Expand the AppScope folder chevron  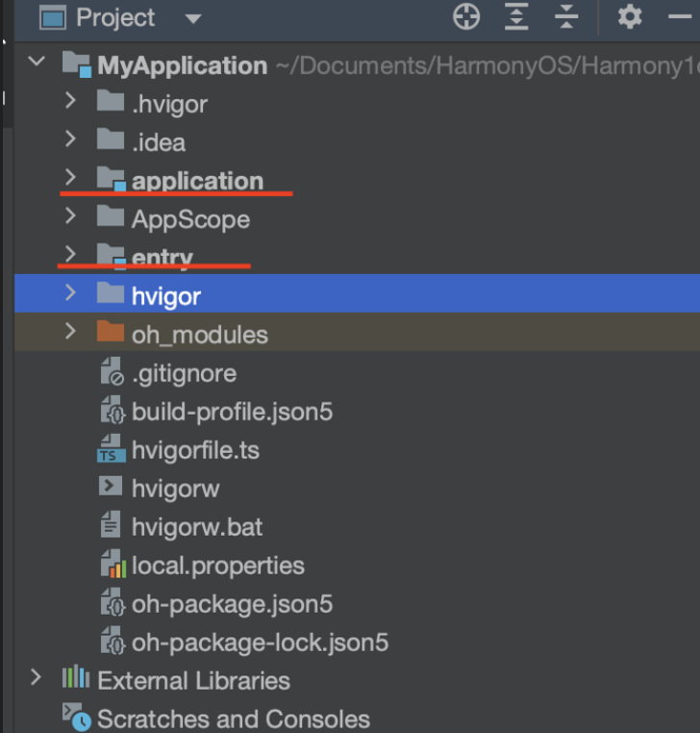70,215
